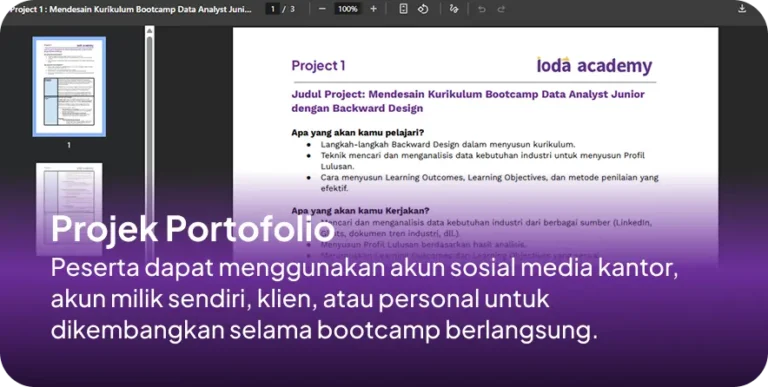The height and width of the screenshot is (387, 768).
Task: Zoom out with the minus icon
Action: (322, 9)
